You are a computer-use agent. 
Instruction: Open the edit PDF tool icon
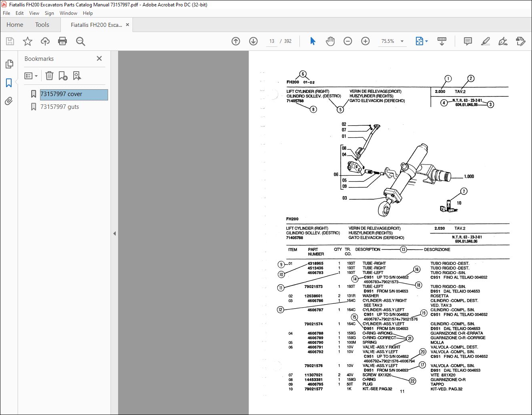[x=520, y=41]
